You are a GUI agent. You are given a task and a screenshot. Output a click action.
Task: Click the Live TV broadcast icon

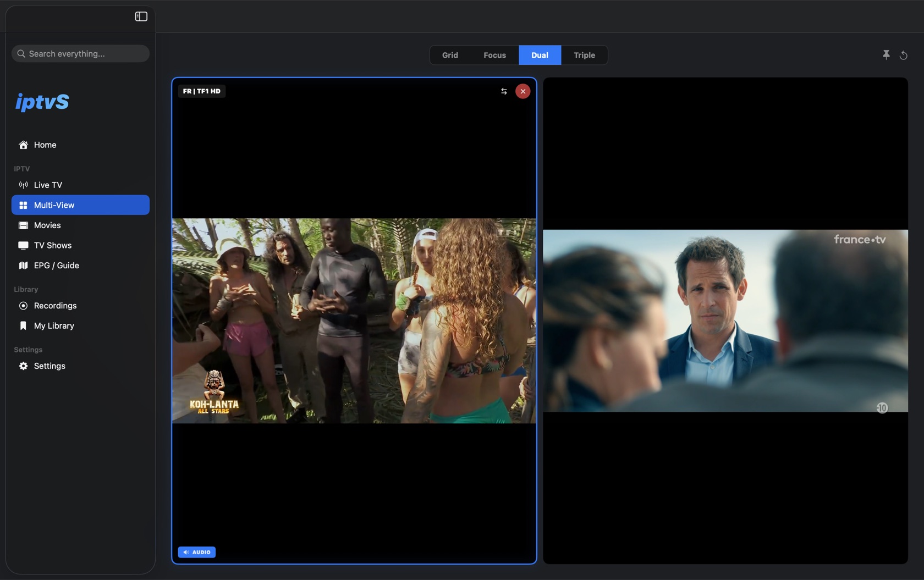tap(23, 185)
